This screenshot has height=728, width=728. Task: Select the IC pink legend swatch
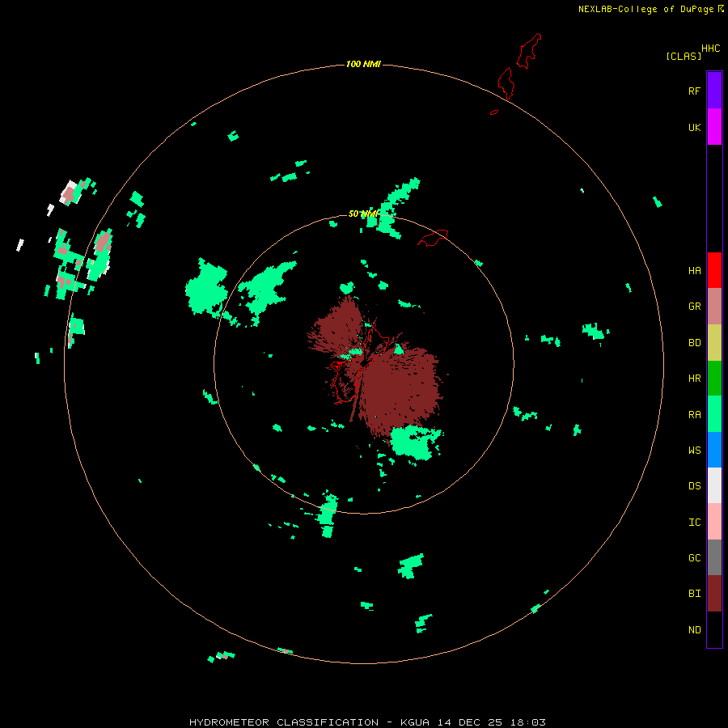(x=714, y=522)
